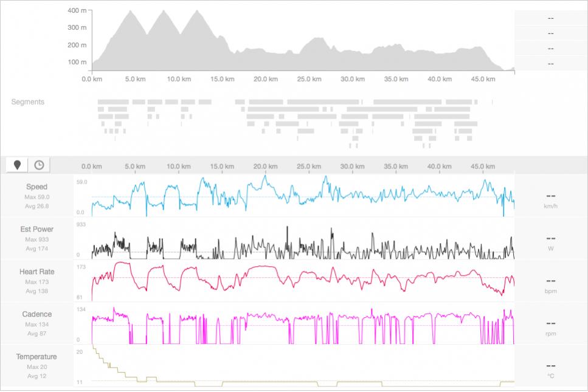Viewport: 588px width, 392px height.
Task: Click the 35.0 km tick on the lower distance ruler
Action: (x=396, y=167)
